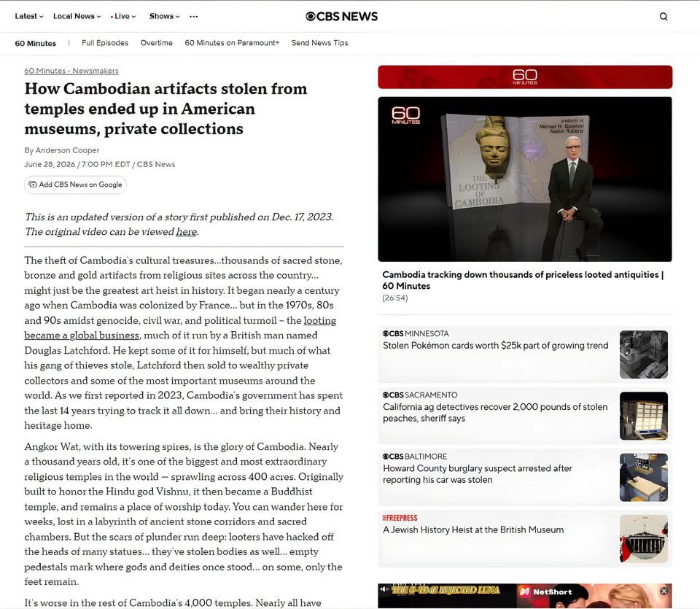The image size is (700, 609).
Task: Click the CBS News logo
Action: (341, 17)
